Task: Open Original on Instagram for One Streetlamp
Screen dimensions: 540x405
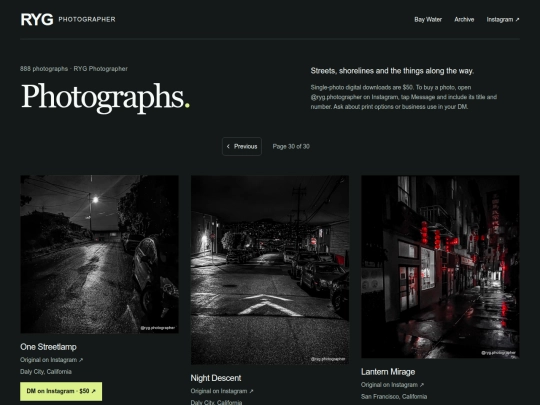Action: [51, 360]
